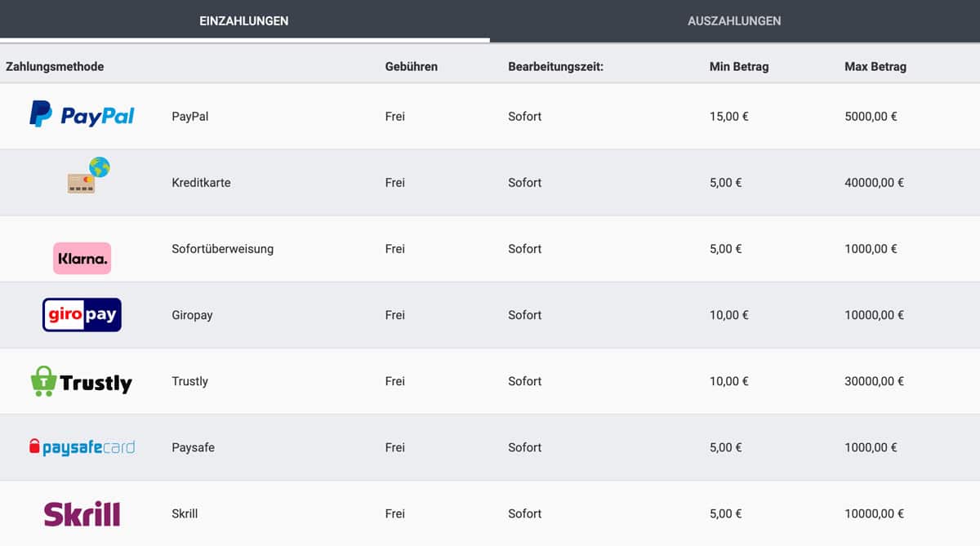Image resolution: width=980 pixels, height=546 pixels.
Task: Click the Skrill maximum 10000,00 € cell
Action: tap(874, 513)
